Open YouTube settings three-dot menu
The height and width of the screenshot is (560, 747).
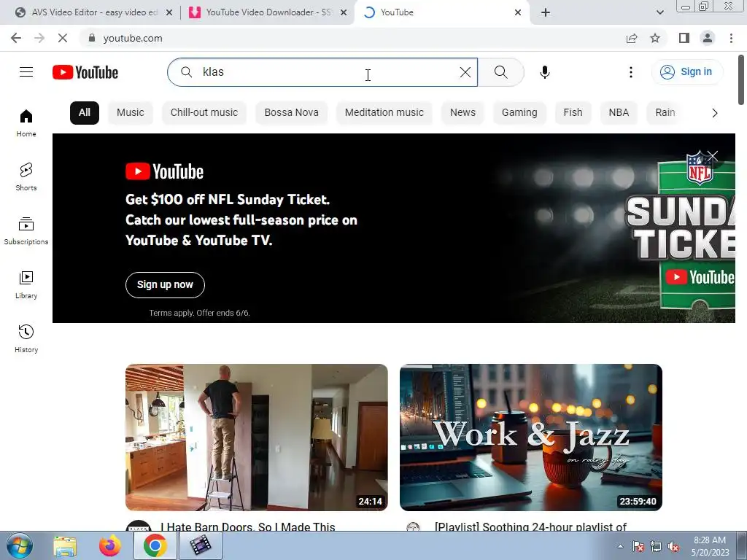click(631, 72)
